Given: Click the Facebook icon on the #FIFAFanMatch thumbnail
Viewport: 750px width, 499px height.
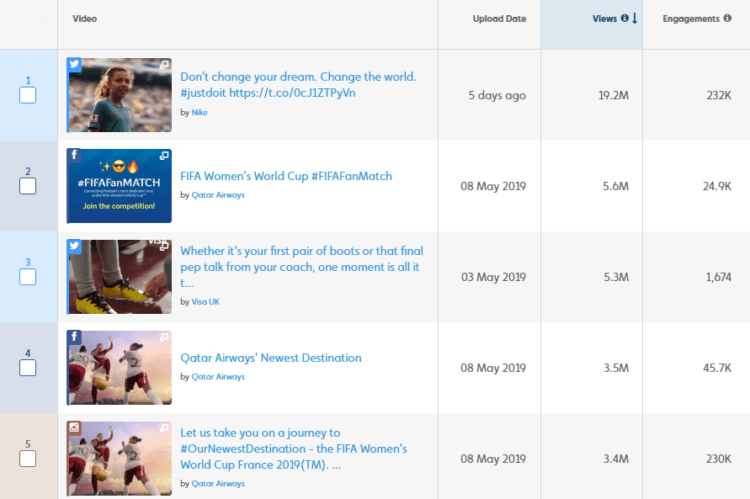Looking at the screenshot, I should pyautogui.click(x=74, y=155).
